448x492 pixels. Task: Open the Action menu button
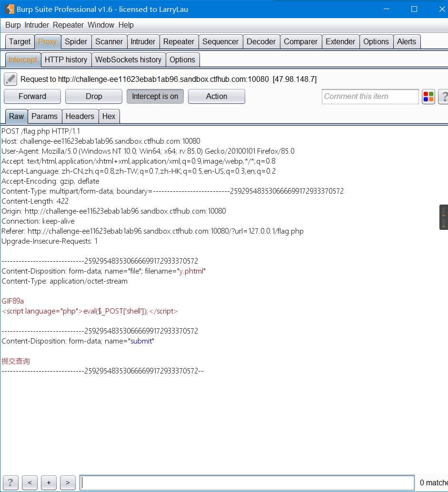pos(217,96)
